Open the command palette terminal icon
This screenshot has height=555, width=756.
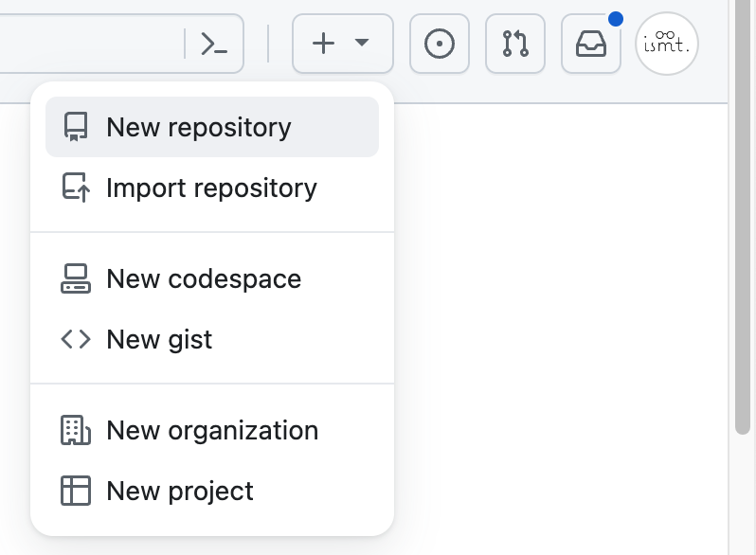(x=214, y=44)
